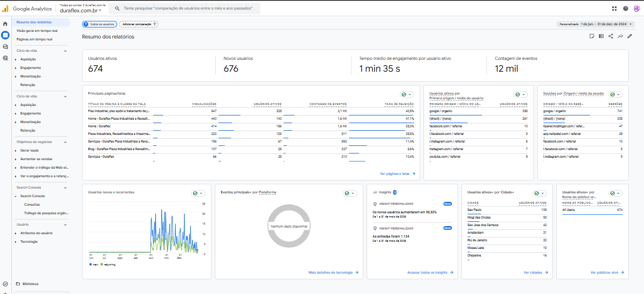644x294 pixels.
Task: Select Visão geral em tempo real
Action: coord(37,31)
